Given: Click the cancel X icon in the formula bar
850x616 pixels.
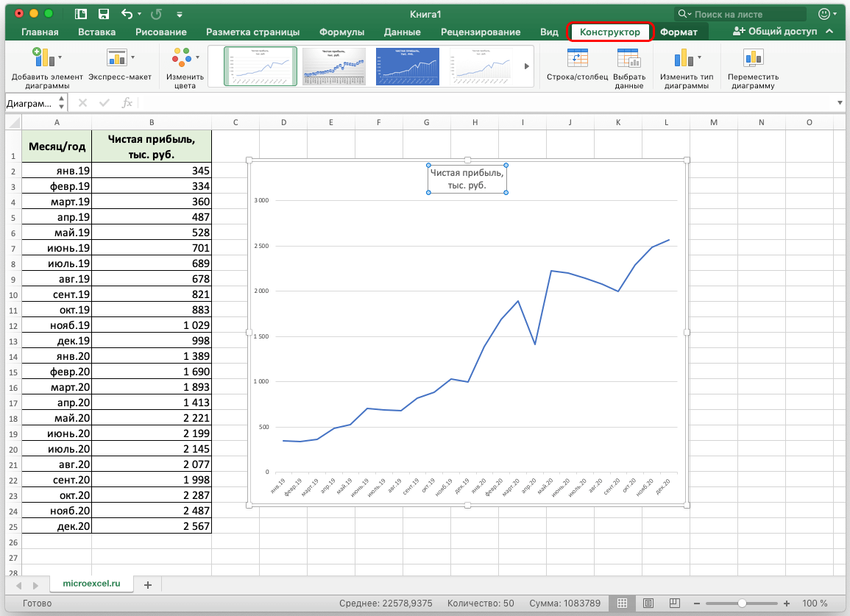Looking at the screenshot, I should pyautogui.click(x=82, y=102).
